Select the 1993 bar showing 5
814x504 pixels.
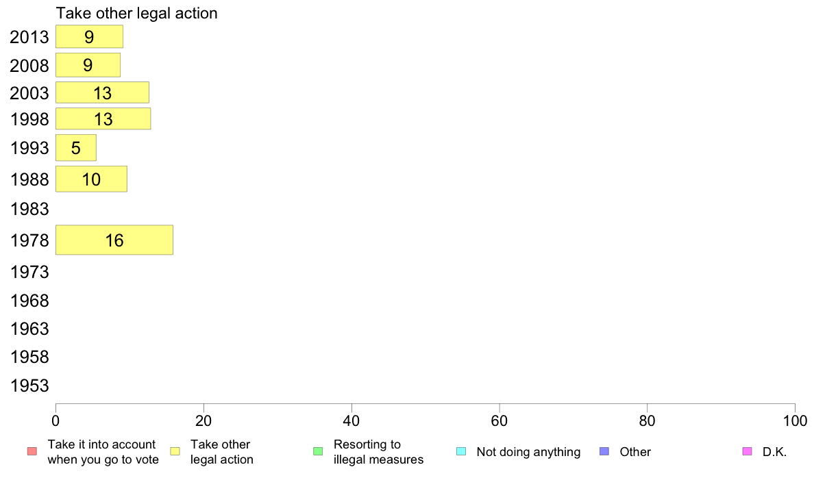coord(76,148)
